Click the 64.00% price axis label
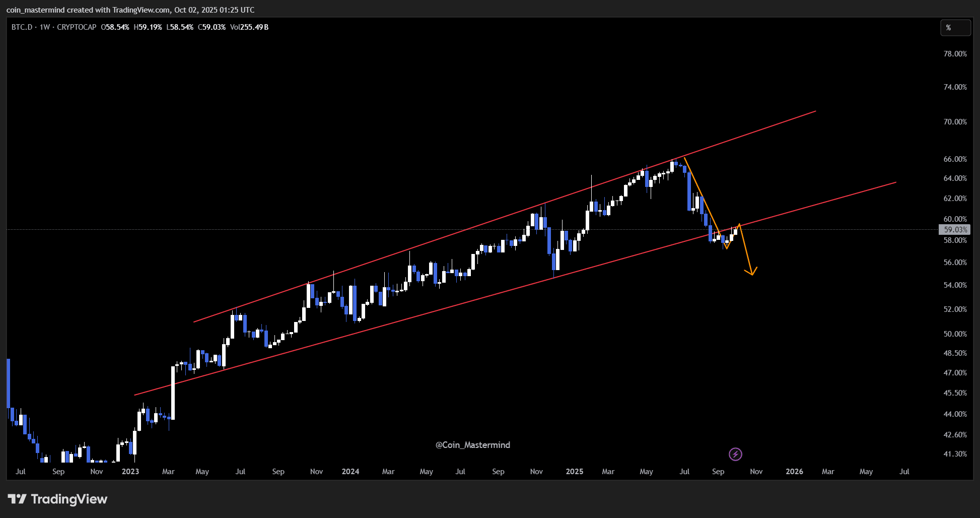The height and width of the screenshot is (518, 980). pyautogui.click(x=955, y=178)
